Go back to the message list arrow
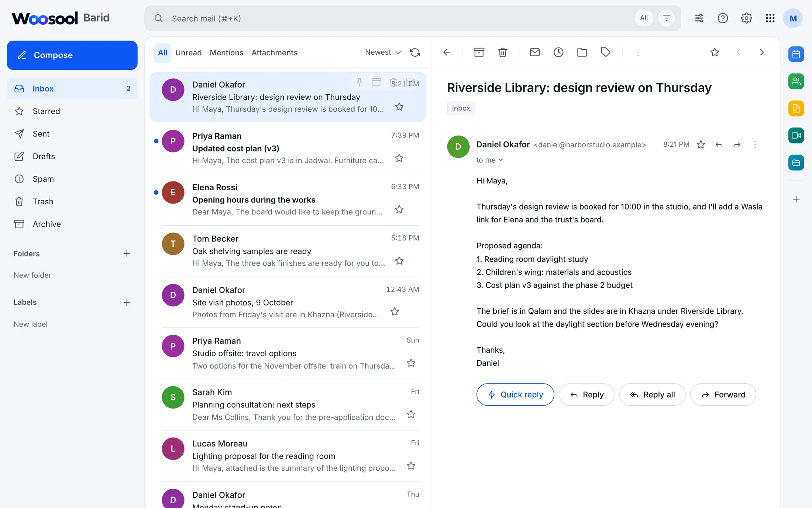Screen dimensions: 812x508 coord(447,52)
